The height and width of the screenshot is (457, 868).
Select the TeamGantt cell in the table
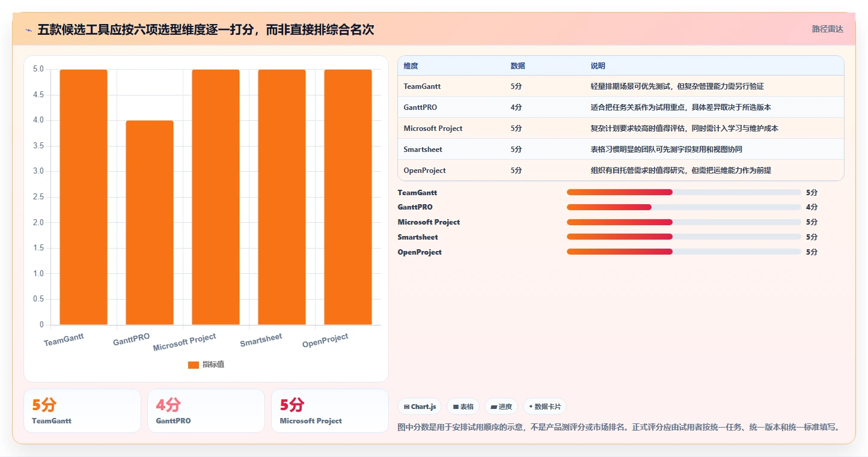click(x=422, y=86)
